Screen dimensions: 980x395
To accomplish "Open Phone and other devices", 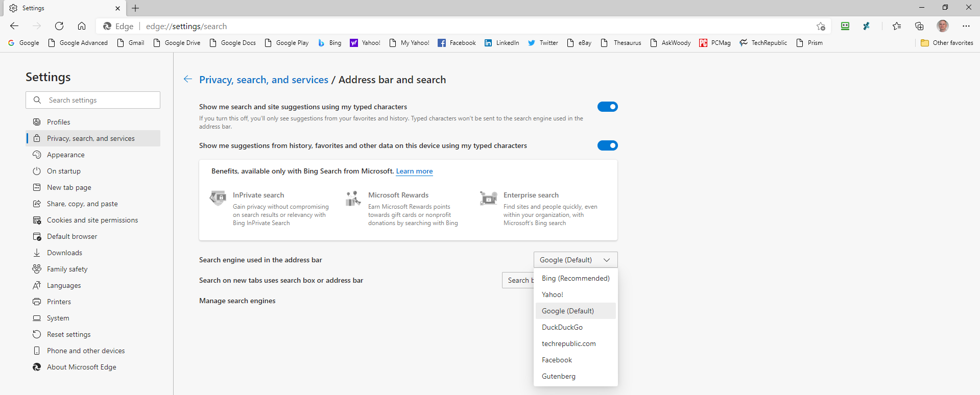I will (x=93, y=351).
